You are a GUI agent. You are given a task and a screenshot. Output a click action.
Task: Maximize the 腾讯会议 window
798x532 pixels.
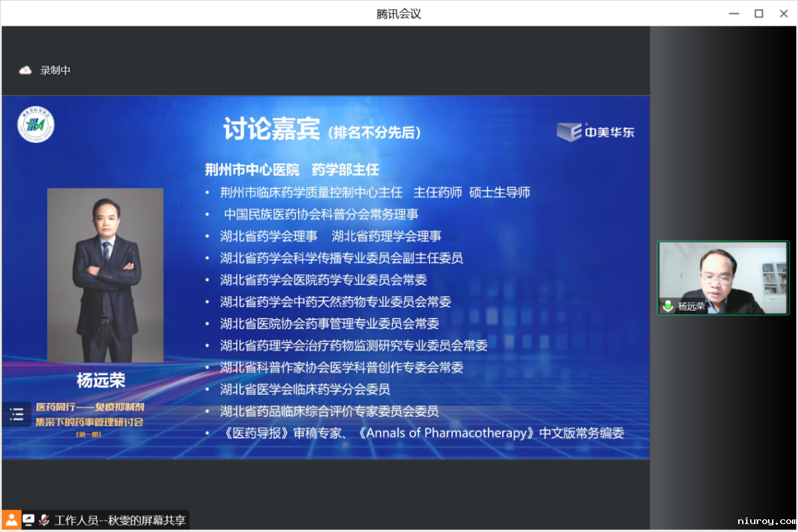point(758,13)
